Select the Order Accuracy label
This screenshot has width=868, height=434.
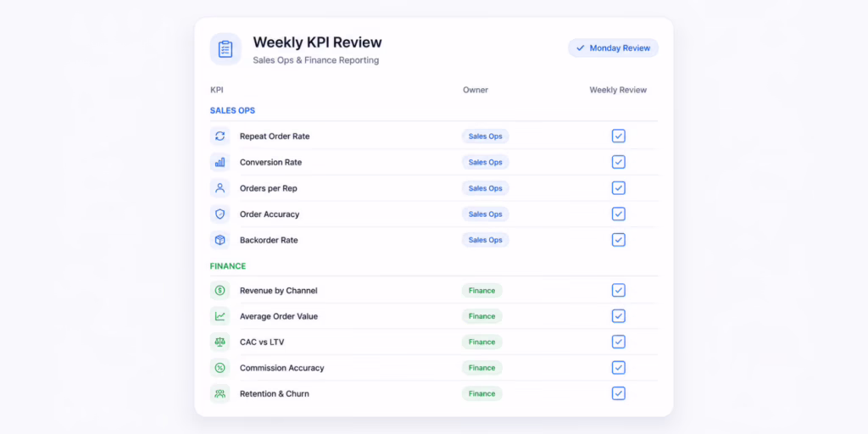[270, 214]
